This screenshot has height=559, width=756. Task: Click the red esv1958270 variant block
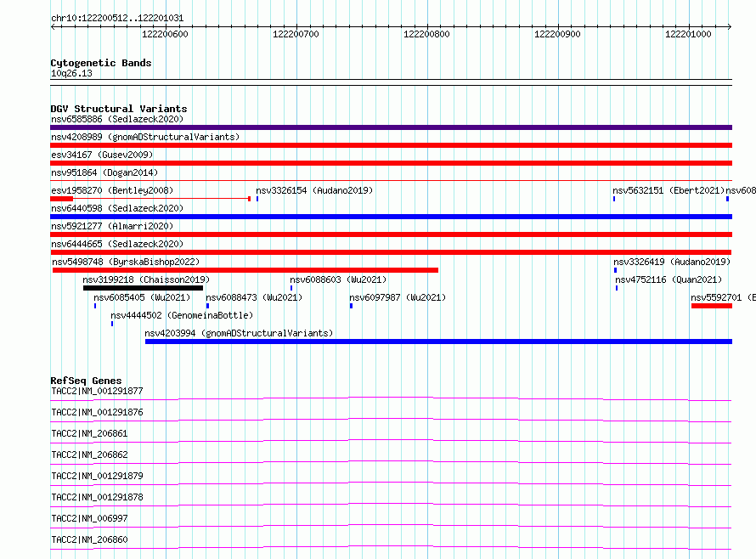pos(61,199)
